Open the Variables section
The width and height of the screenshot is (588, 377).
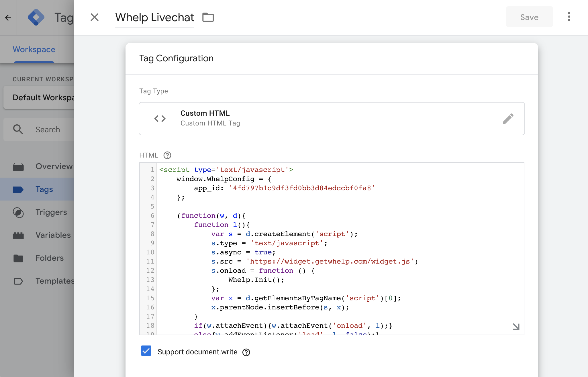point(37,235)
